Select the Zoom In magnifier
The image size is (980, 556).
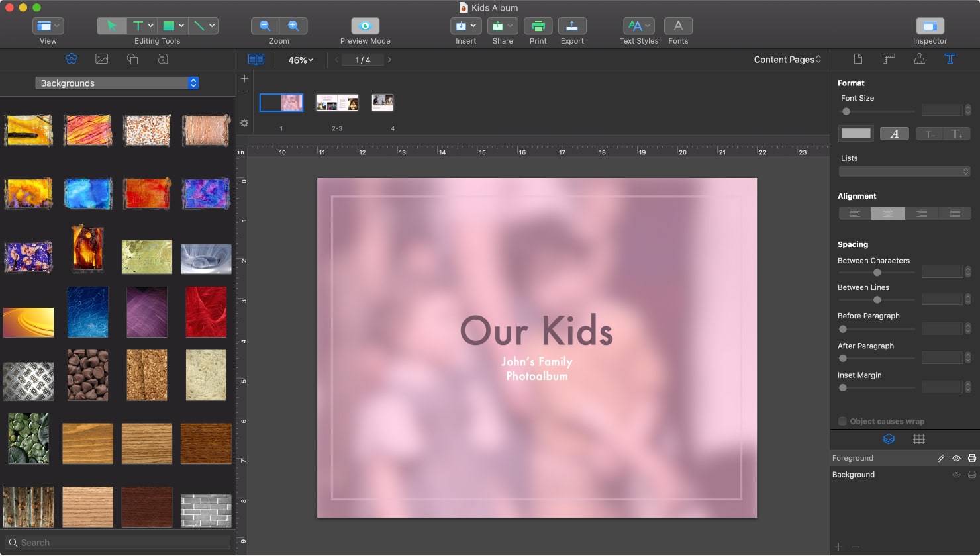pyautogui.click(x=294, y=25)
